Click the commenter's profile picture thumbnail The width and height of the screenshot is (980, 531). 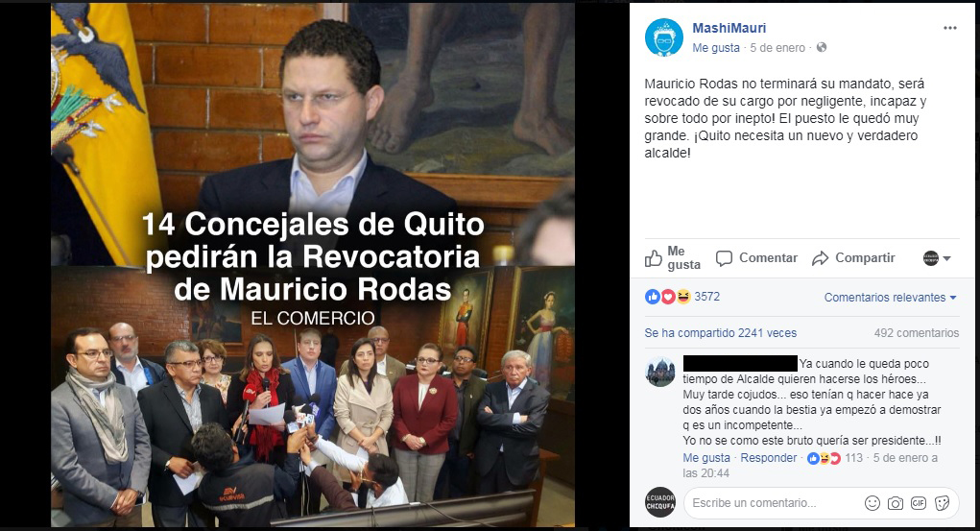tap(660, 373)
